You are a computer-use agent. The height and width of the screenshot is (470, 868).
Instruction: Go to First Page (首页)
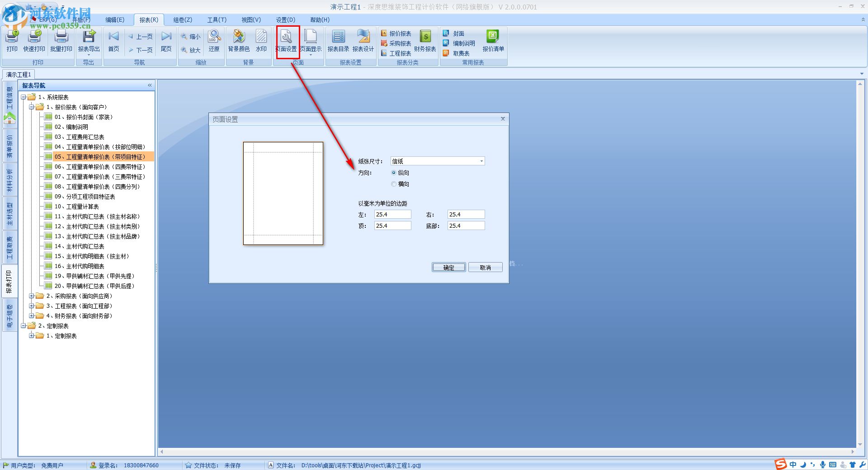[113, 41]
